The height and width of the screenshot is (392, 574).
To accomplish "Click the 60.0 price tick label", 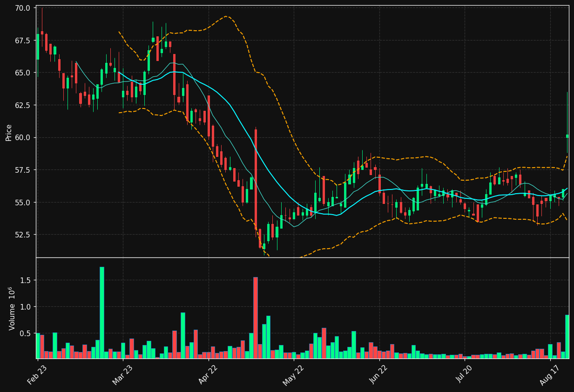I will coord(23,137).
